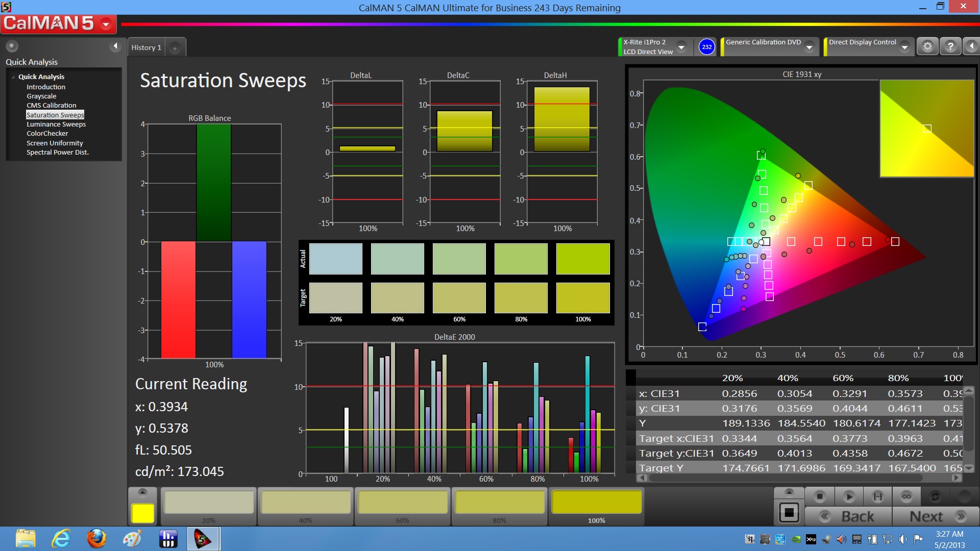Image resolution: width=980 pixels, height=551 pixels.
Task: Add a new history tab
Action: click(x=175, y=48)
